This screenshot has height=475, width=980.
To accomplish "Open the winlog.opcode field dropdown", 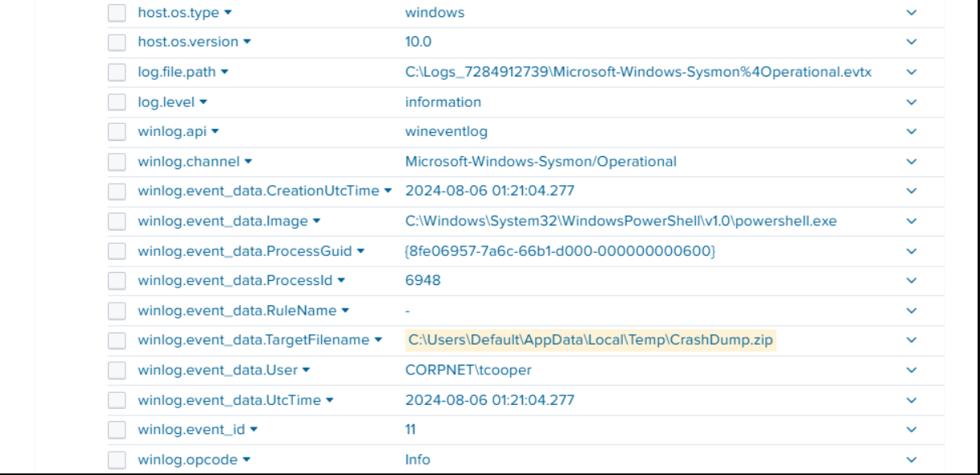I will coord(246,460).
